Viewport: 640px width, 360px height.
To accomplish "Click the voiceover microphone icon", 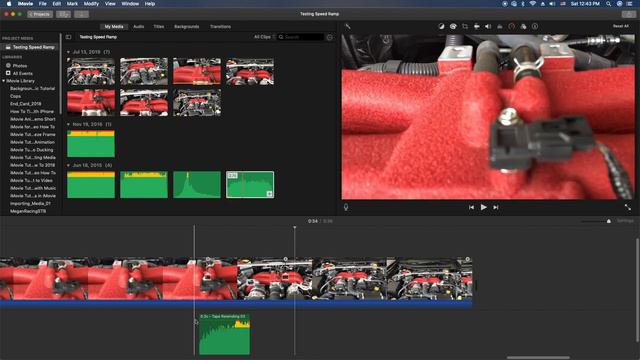I will [x=346, y=207].
